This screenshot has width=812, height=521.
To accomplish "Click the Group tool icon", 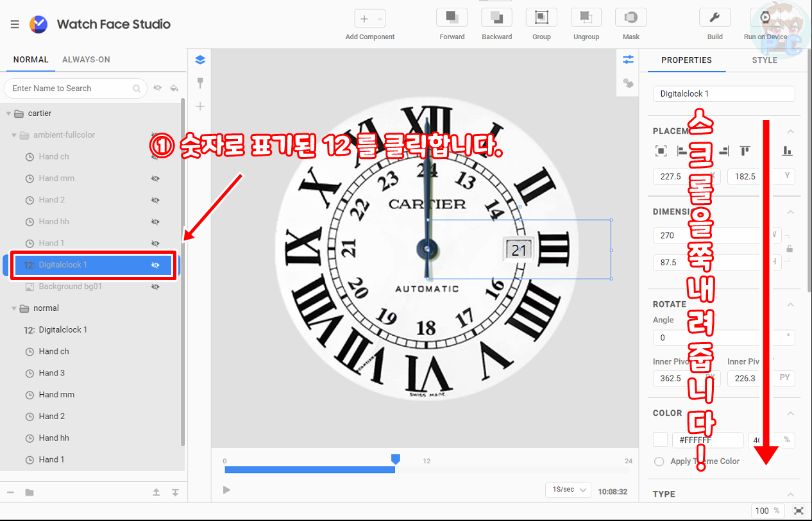I will [541, 17].
